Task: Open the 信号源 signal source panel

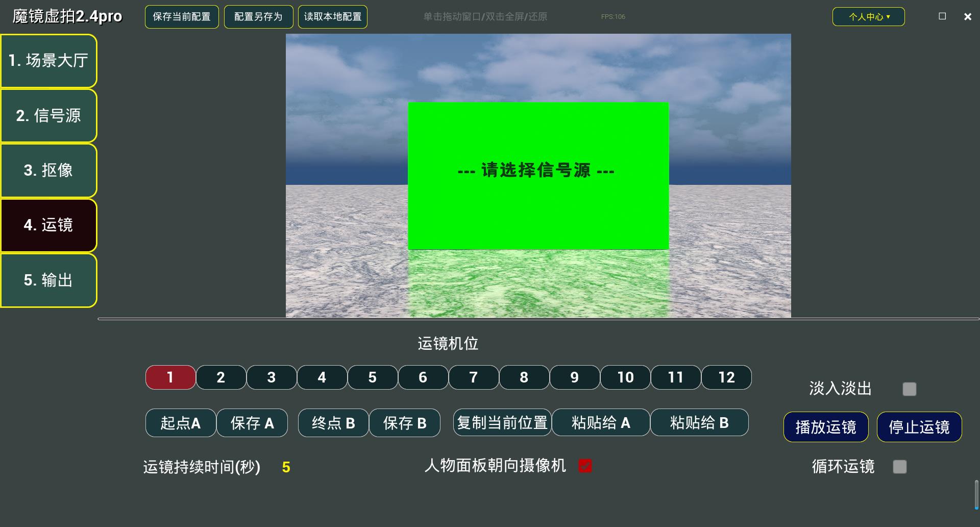Action: [48, 116]
